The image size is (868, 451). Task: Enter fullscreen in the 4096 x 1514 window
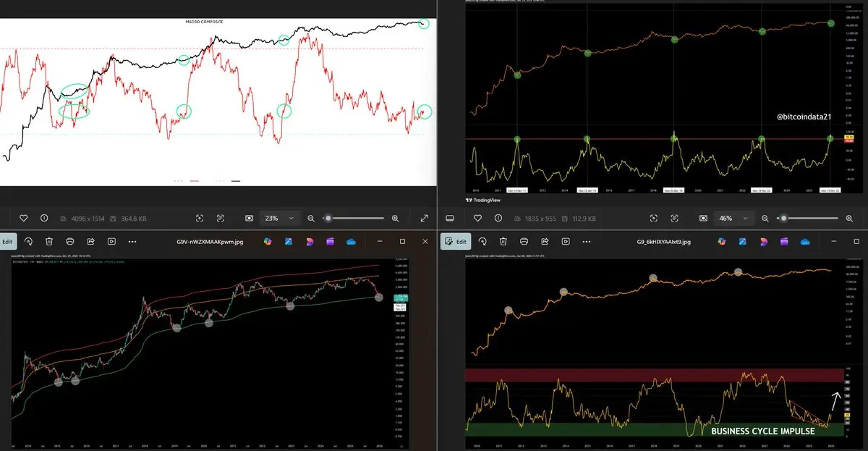[x=424, y=218]
